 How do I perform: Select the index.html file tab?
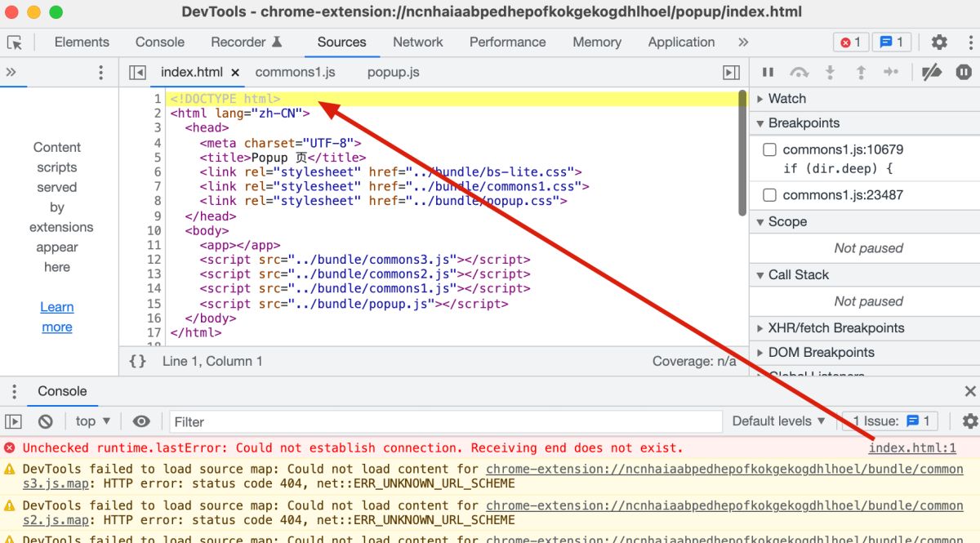click(x=192, y=72)
